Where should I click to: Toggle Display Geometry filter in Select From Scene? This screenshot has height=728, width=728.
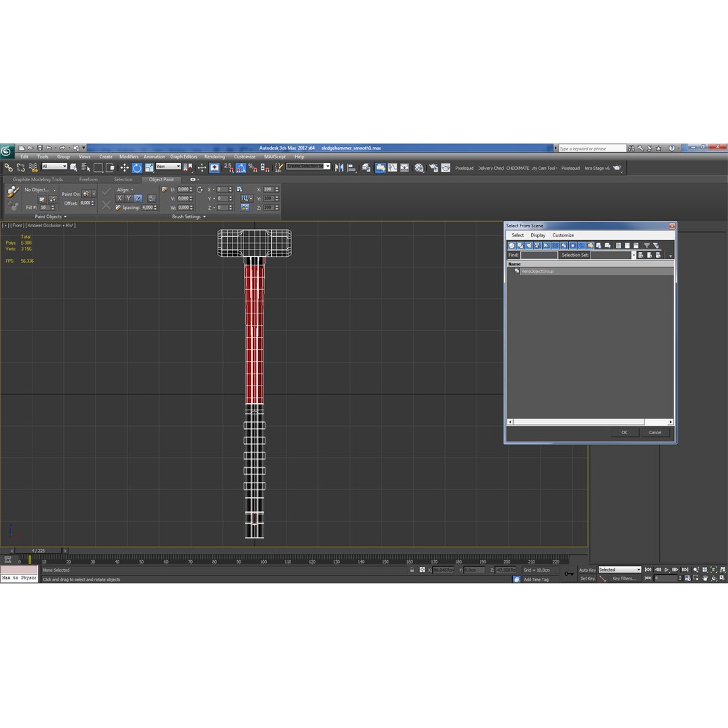coord(512,245)
